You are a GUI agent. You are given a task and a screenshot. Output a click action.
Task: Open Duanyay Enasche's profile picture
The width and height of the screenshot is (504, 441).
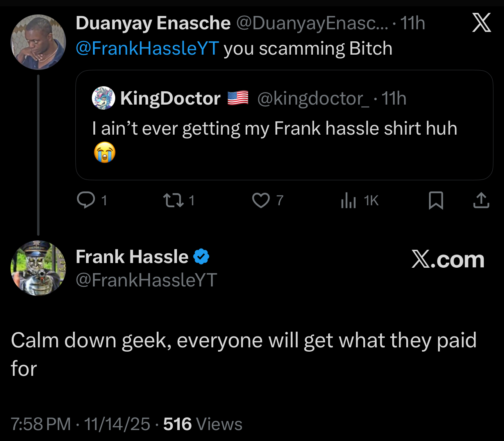click(x=38, y=42)
